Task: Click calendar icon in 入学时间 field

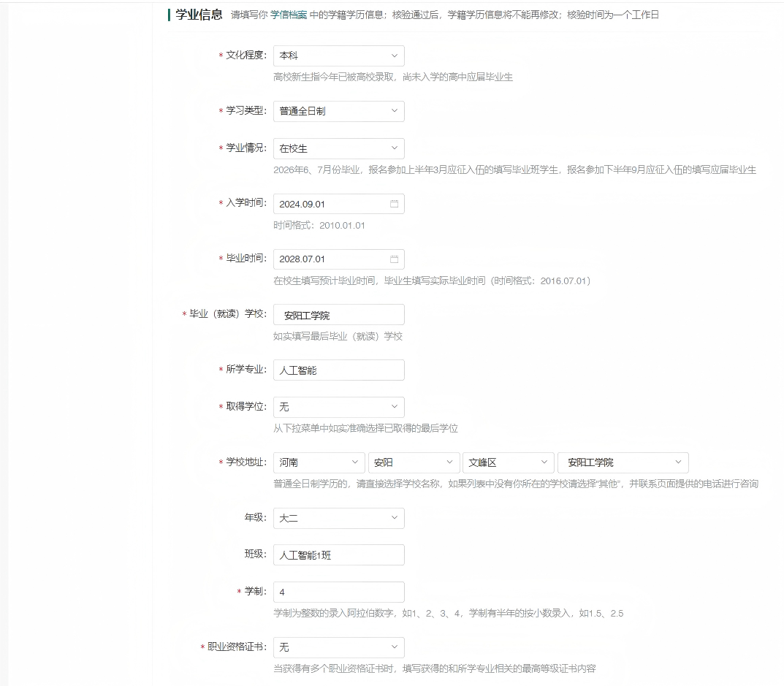Action: [x=394, y=204]
